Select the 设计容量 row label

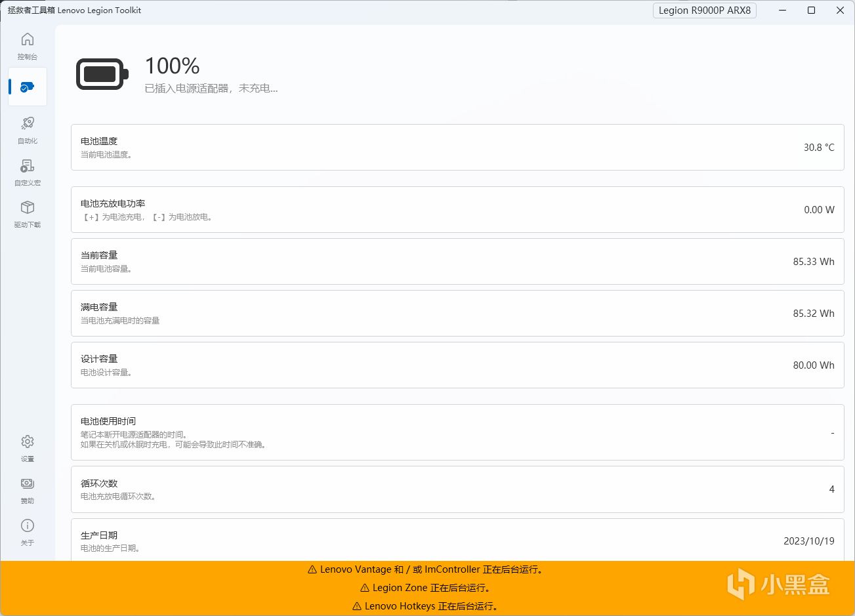tap(99, 359)
